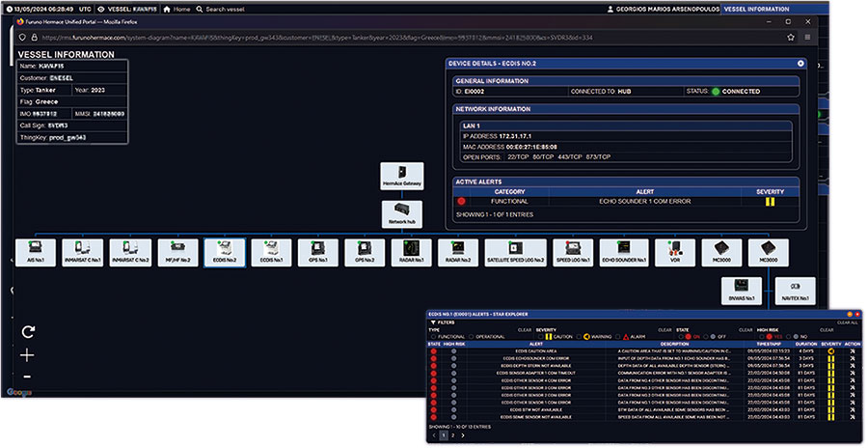
Task: Open action for ECDIS CAUTION AREA alert
Action: tap(853, 351)
